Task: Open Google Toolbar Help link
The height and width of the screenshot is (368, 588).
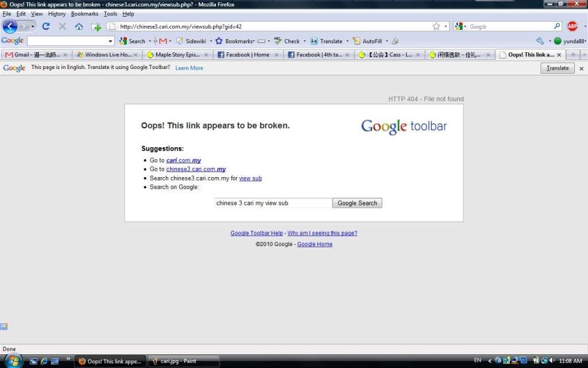Action: click(x=257, y=233)
